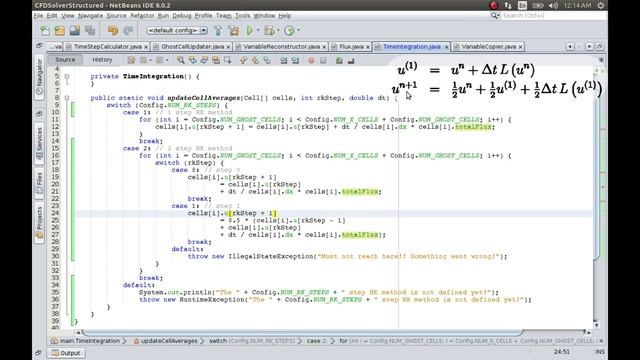Close the TimeIntegration.java tab
This screenshot has height=360, width=640.
tap(446, 47)
